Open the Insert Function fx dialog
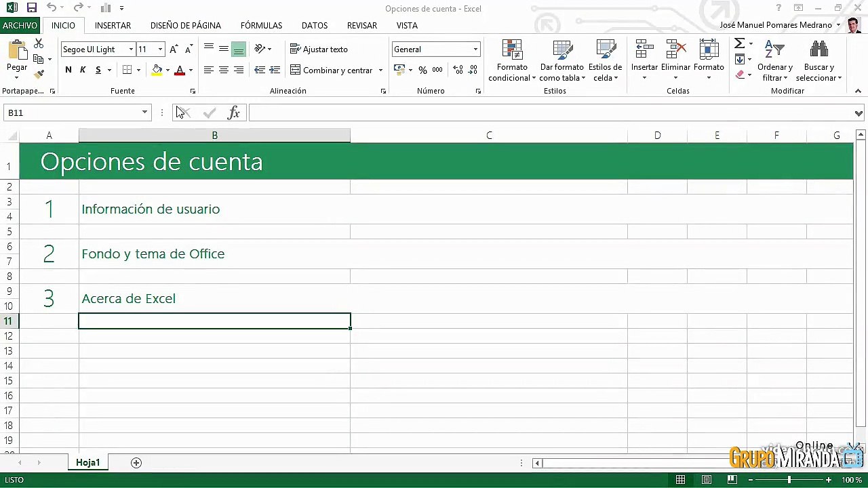The width and height of the screenshot is (868, 488). [234, 113]
